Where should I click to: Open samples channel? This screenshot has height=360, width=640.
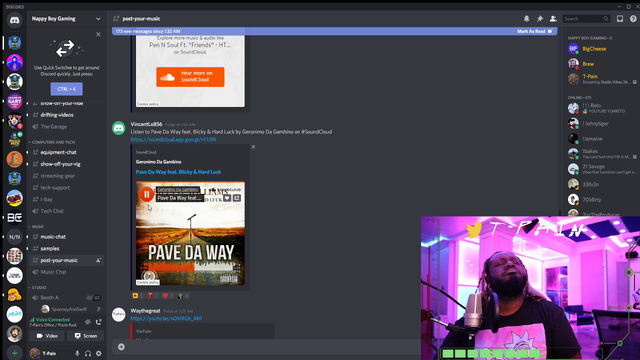click(x=50, y=249)
